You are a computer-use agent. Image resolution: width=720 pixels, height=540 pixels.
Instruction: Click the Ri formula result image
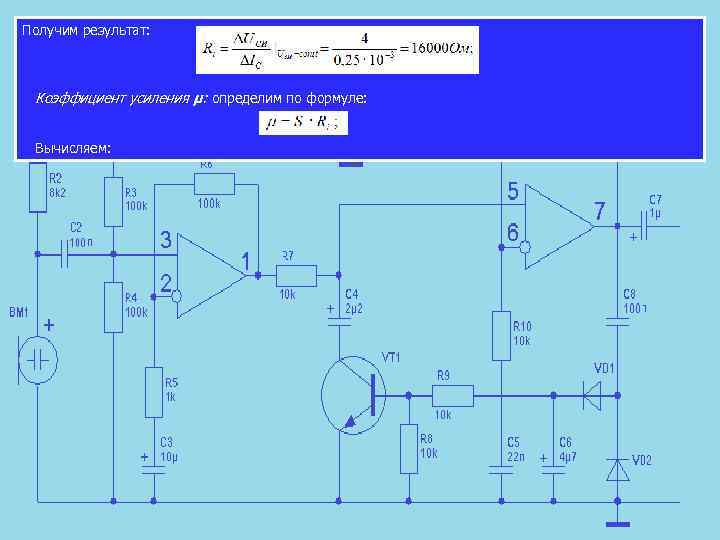coord(338,50)
